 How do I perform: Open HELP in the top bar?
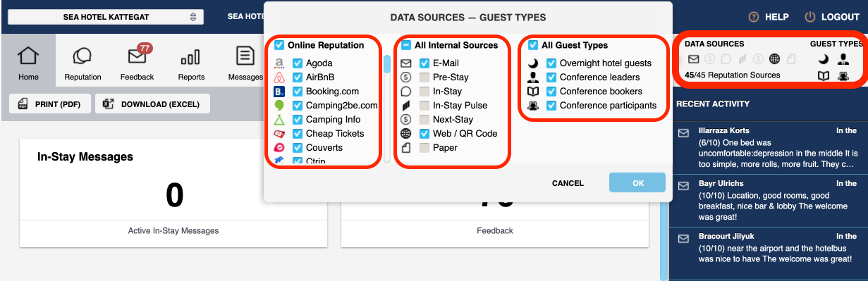[x=769, y=17]
